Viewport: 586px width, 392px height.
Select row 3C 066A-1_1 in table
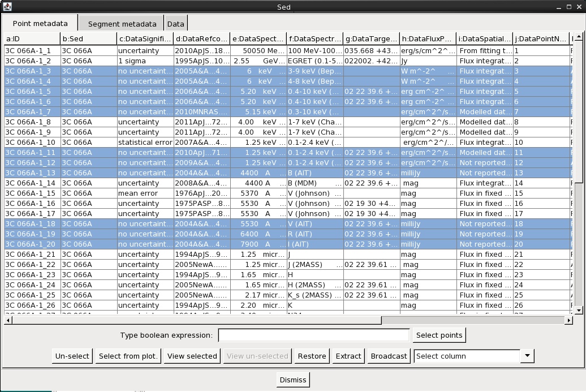[x=31, y=51]
